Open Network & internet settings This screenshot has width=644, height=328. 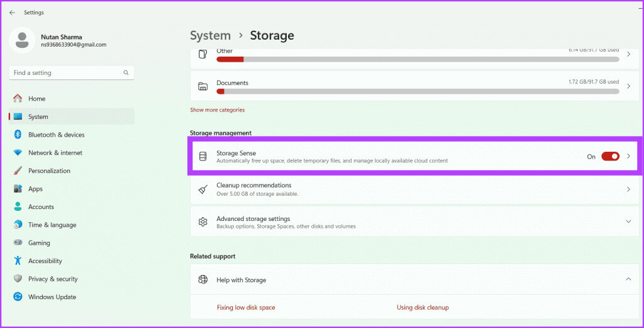(72, 152)
